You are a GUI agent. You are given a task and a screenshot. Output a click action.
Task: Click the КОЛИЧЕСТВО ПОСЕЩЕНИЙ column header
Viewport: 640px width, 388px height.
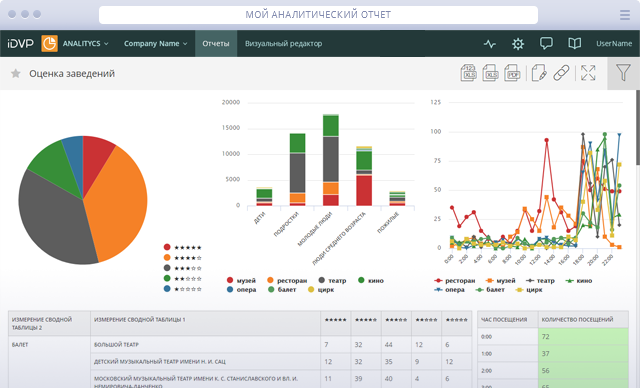[583, 319]
